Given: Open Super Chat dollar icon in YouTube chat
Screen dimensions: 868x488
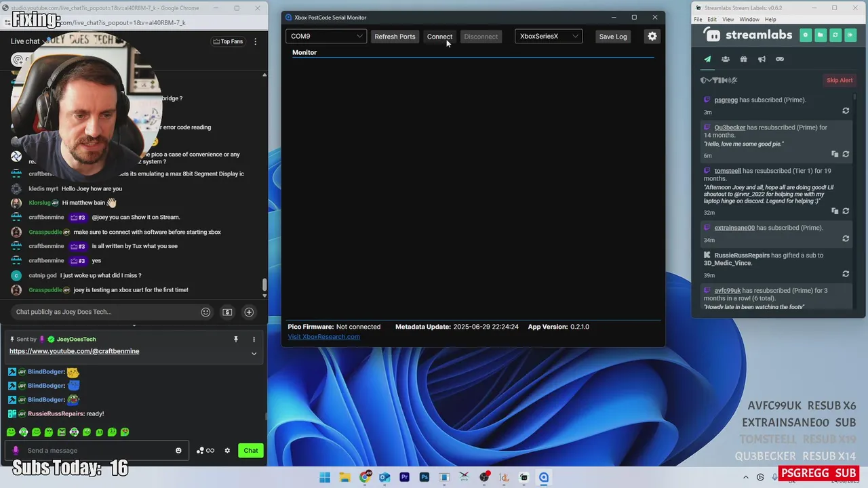Looking at the screenshot, I should 227,312.
